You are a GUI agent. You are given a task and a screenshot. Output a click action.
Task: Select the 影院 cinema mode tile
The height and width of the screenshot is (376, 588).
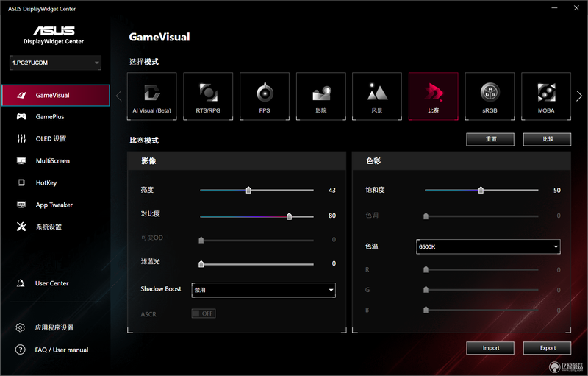pyautogui.click(x=321, y=96)
